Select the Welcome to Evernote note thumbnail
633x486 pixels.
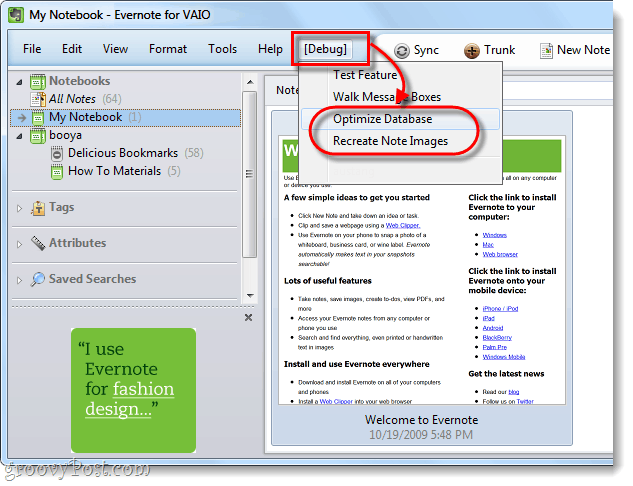point(422,270)
